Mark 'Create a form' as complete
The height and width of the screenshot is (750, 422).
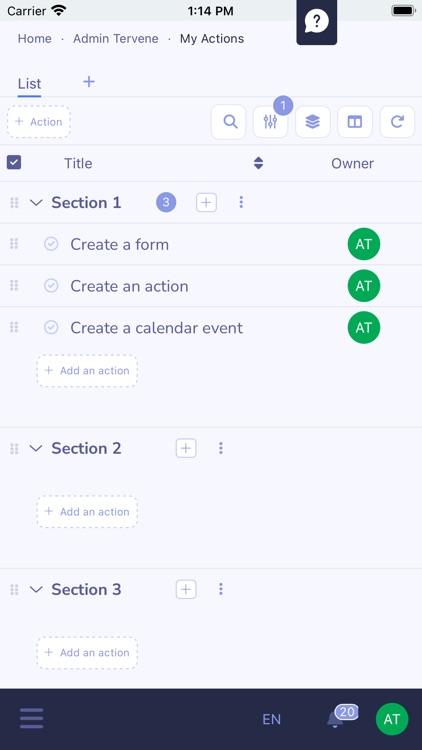pyautogui.click(x=51, y=244)
